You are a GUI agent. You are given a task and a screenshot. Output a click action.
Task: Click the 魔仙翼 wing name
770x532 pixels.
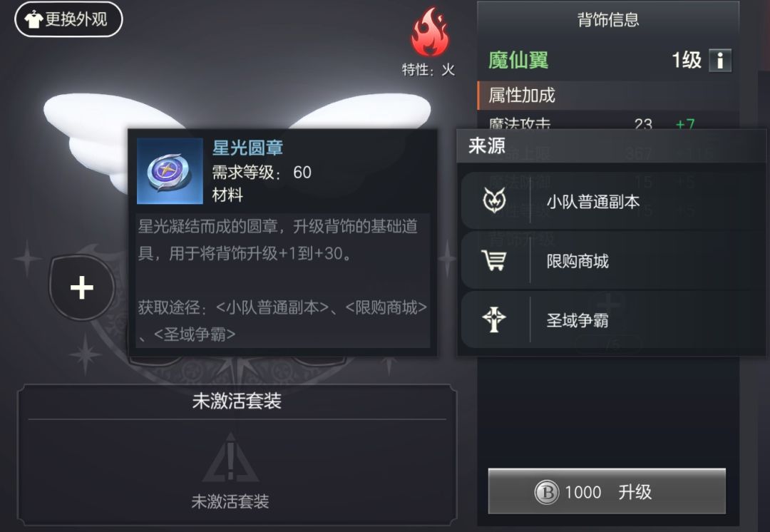point(518,61)
